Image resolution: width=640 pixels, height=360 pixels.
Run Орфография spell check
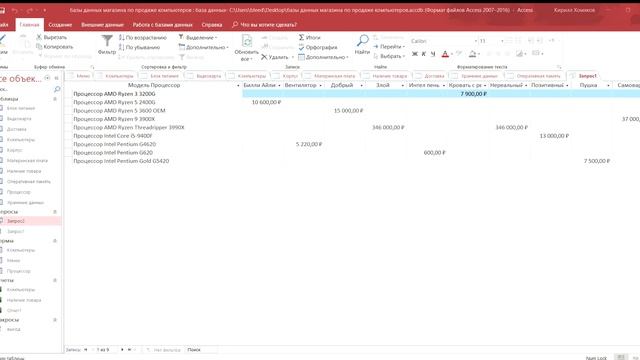point(318,47)
